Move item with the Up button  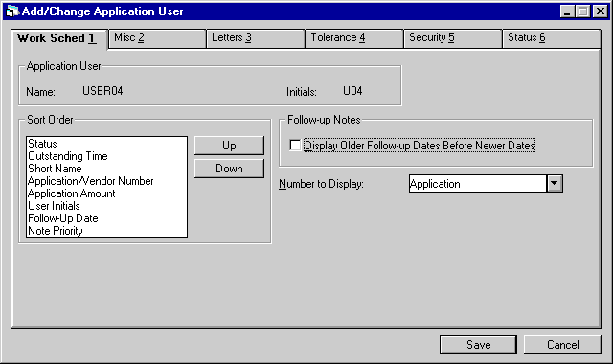tap(229, 146)
